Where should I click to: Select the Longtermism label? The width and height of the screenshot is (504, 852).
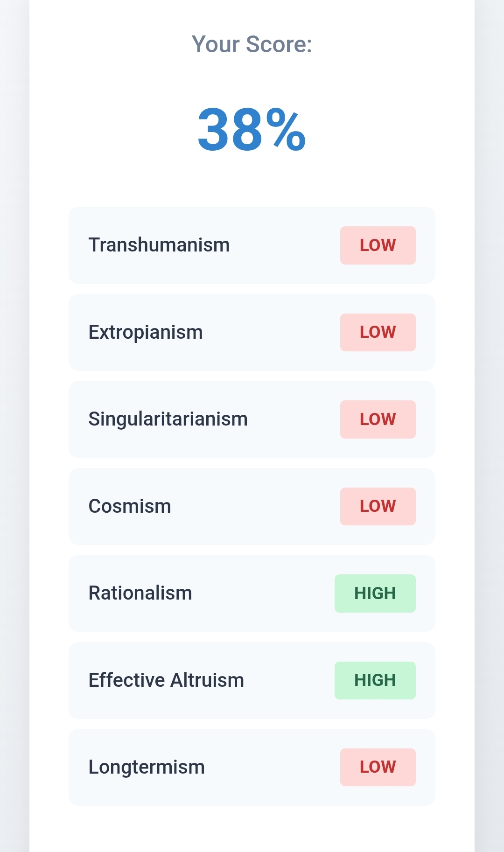pos(147,767)
